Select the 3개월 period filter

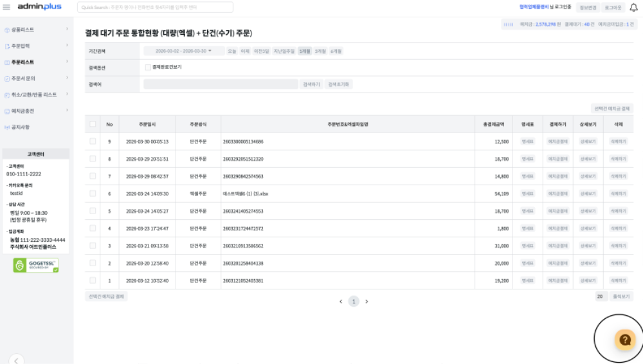pyautogui.click(x=320, y=51)
